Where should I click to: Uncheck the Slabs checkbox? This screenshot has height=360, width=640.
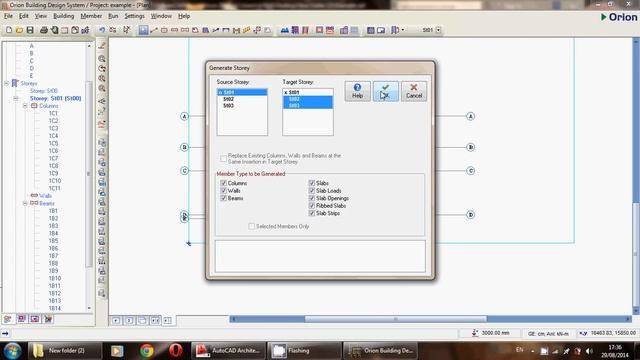(312, 183)
